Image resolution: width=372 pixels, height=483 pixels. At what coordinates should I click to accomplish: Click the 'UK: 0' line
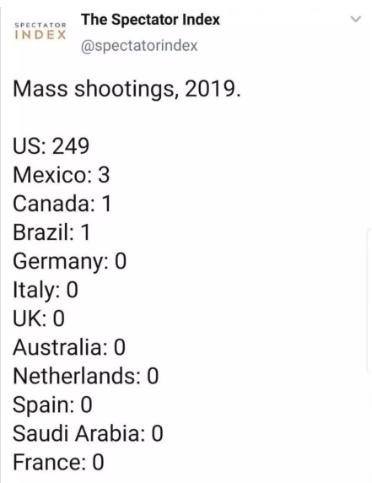coord(39,318)
